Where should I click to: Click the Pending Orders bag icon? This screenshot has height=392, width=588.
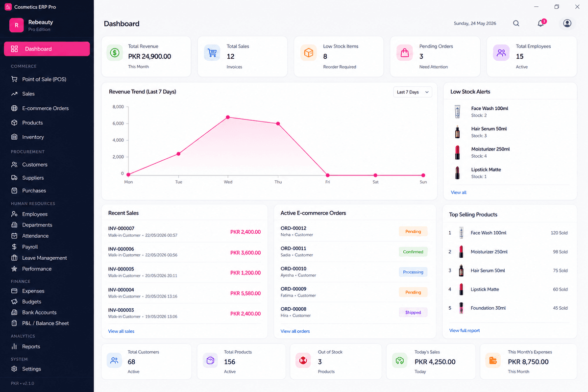(405, 53)
